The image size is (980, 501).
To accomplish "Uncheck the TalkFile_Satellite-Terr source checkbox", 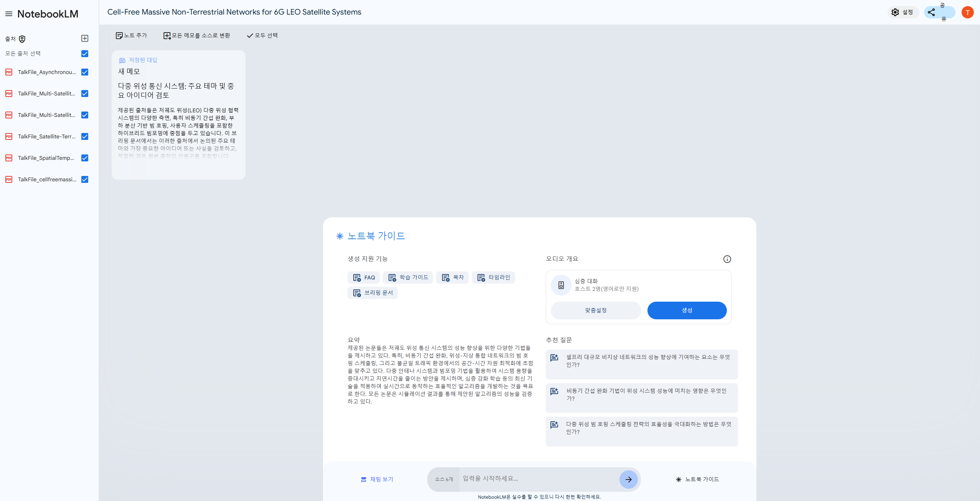I will (85, 136).
